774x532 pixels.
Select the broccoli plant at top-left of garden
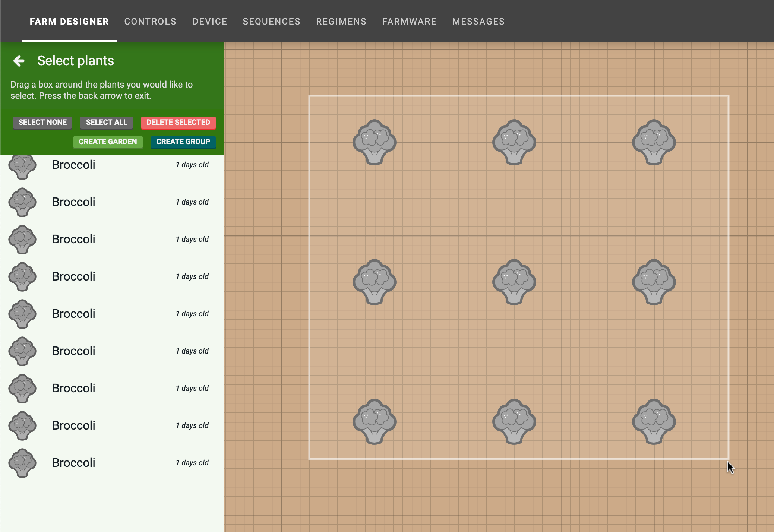[374, 142]
